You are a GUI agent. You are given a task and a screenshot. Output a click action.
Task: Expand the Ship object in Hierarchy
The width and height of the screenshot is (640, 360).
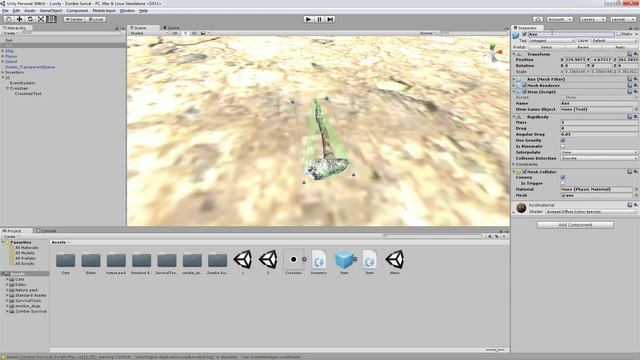3,51
